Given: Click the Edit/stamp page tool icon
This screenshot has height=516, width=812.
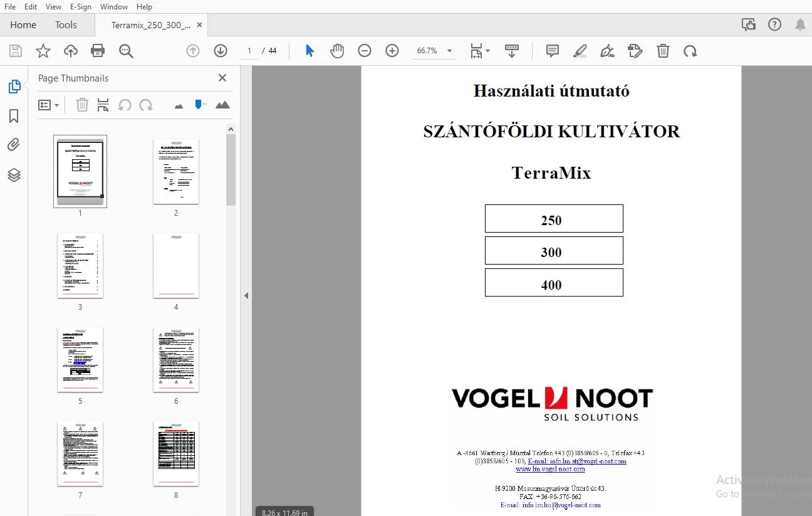Looking at the screenshot, I should (635, 51).
